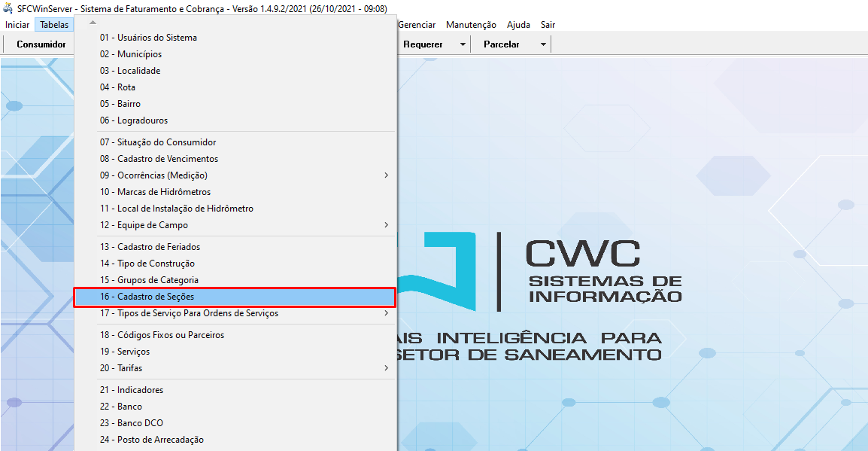Select 16 - Cadastro de Seções
This screenshot has height=451, width=868.
(x=147, y=297)
